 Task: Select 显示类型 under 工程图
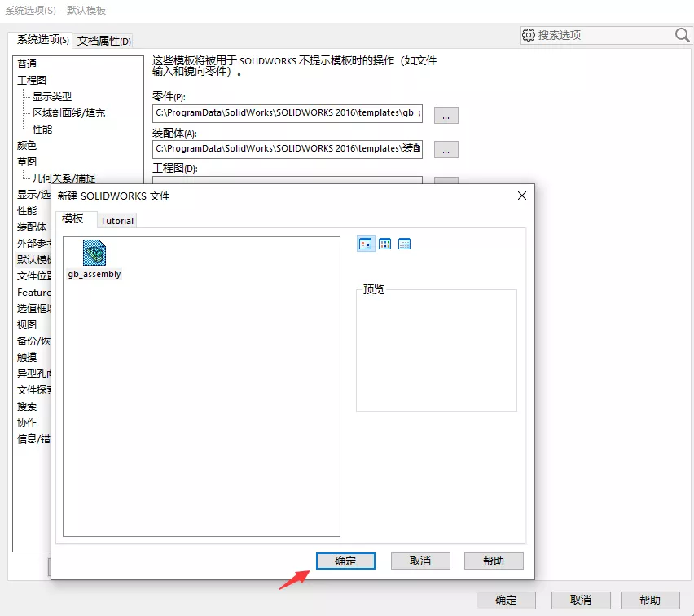point(52,96)
